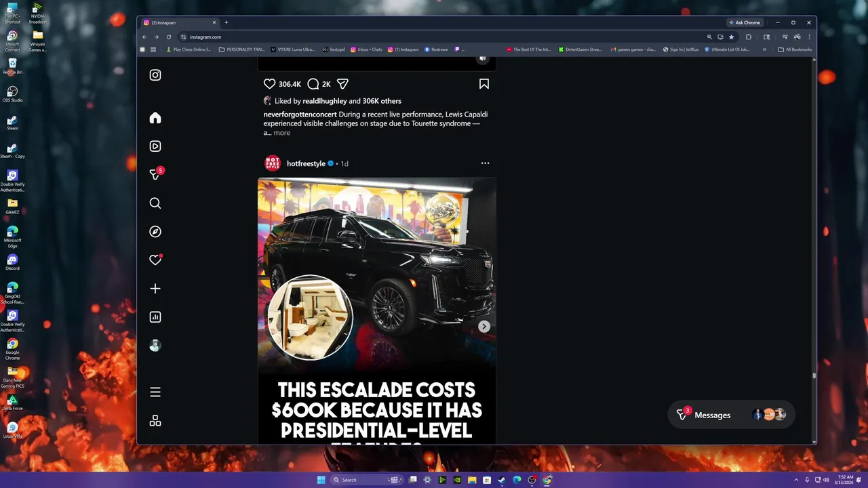Bookmark this page with star icon
This screenshot has height=488, width=868.
(x=731, y=37)
